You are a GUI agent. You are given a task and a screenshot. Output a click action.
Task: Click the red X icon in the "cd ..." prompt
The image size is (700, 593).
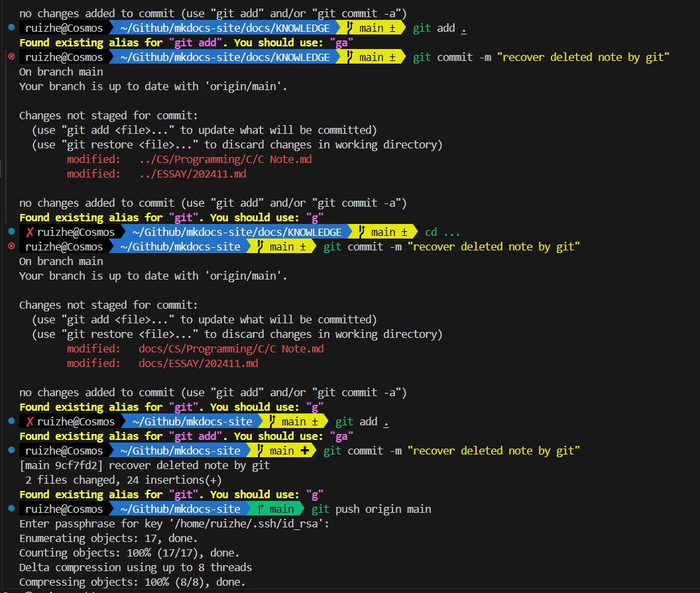pyautogui.click(x=30, y=232)
